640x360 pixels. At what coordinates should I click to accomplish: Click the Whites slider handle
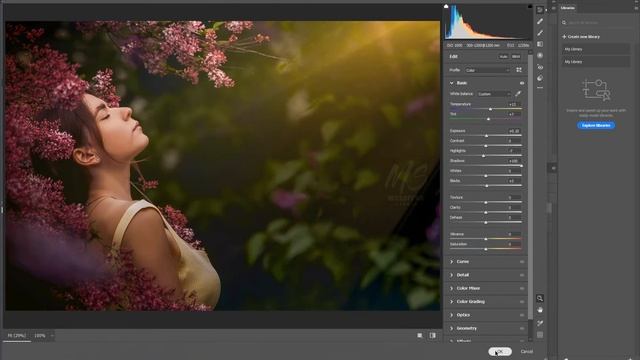(x=486, y=176)
